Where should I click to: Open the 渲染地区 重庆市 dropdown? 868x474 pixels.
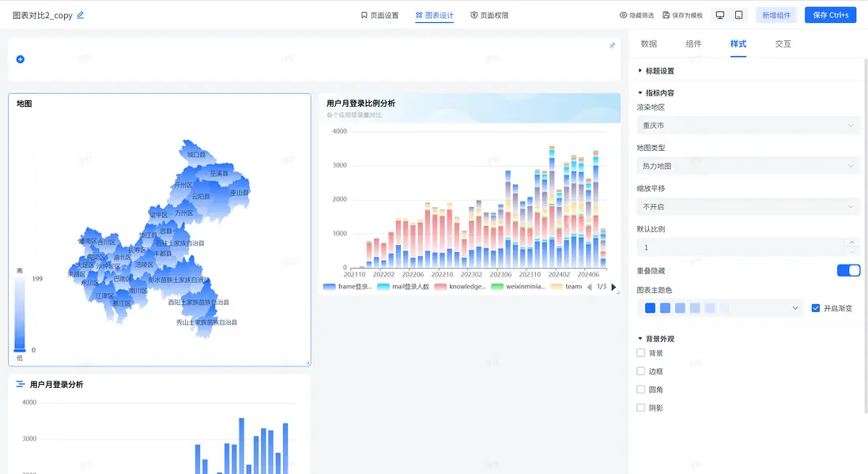pos(749,126)
